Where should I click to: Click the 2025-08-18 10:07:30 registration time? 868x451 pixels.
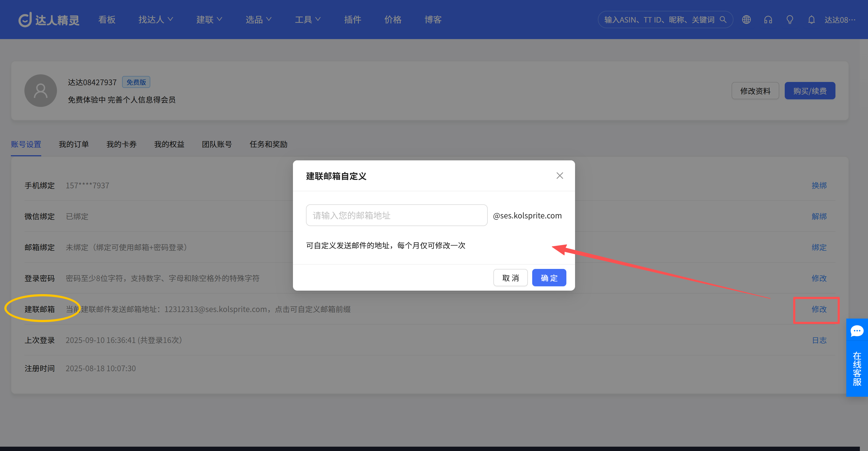(x=101, y=369)
